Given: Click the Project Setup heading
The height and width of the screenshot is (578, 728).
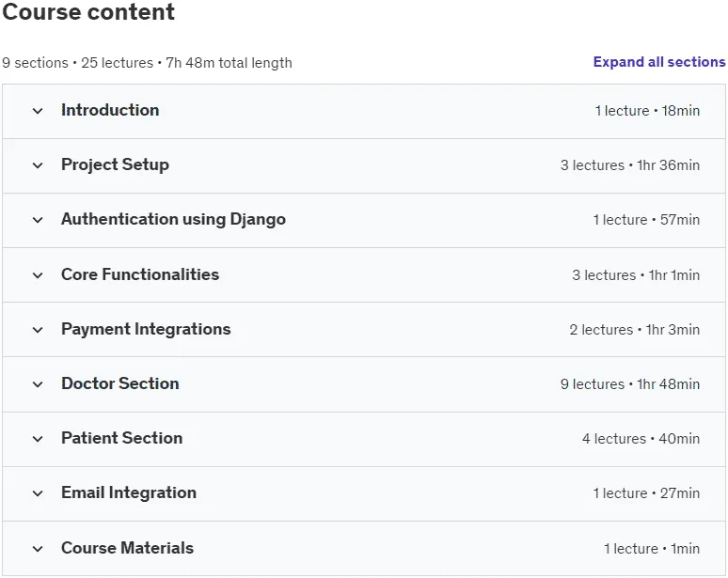Looking at the screenshot, I should [x=115, y=164].
